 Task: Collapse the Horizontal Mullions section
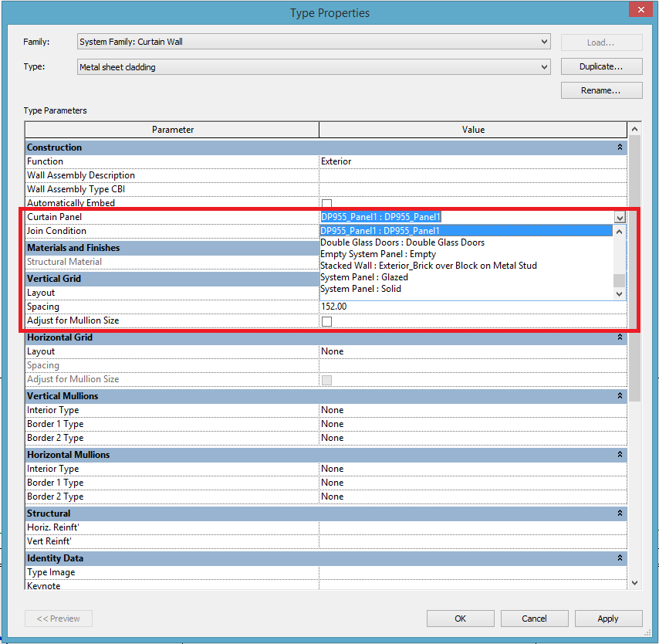tap(620, 455)
